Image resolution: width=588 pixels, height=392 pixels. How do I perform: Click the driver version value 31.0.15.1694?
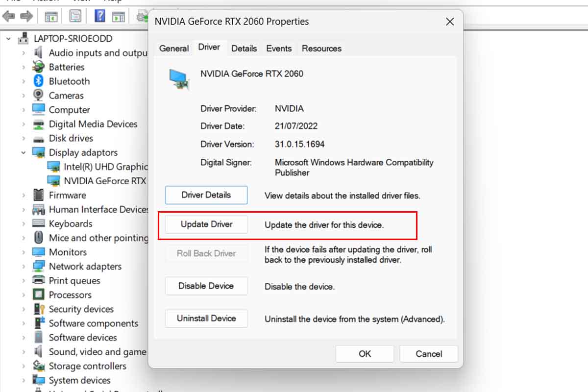point(299,145)
